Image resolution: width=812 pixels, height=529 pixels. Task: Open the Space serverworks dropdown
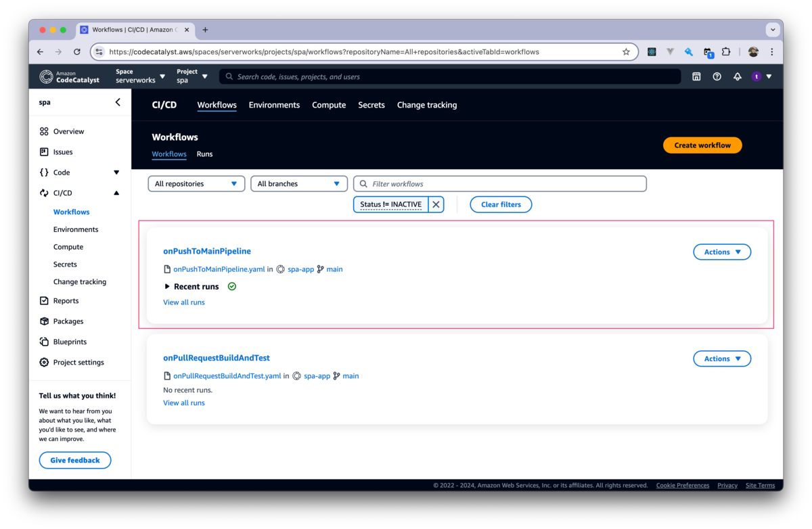coord(140,76)
